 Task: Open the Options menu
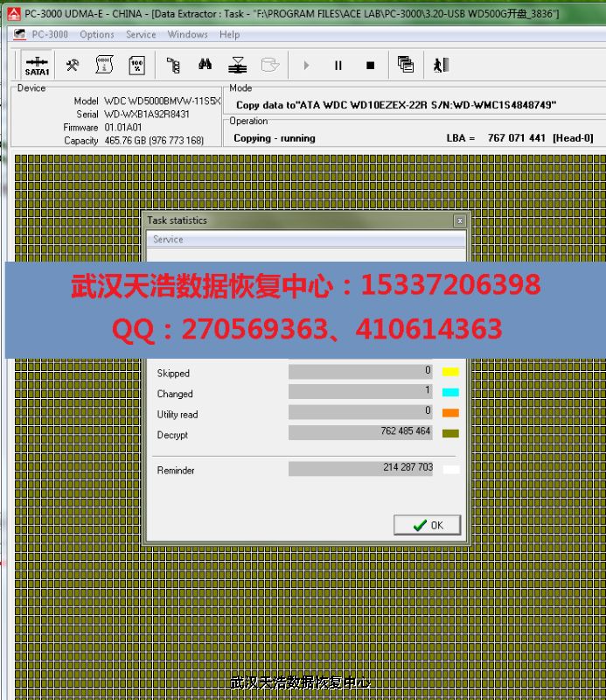point(97,34)
